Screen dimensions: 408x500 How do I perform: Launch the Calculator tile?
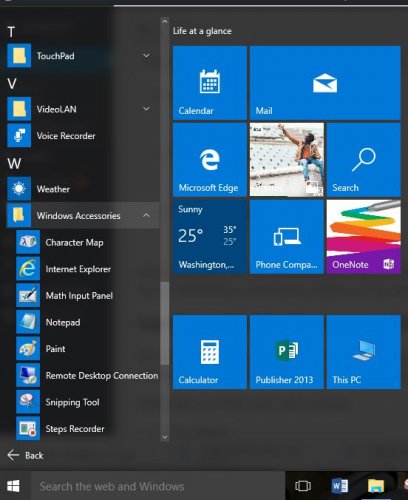pyautogui.click(x=210, y=352)
